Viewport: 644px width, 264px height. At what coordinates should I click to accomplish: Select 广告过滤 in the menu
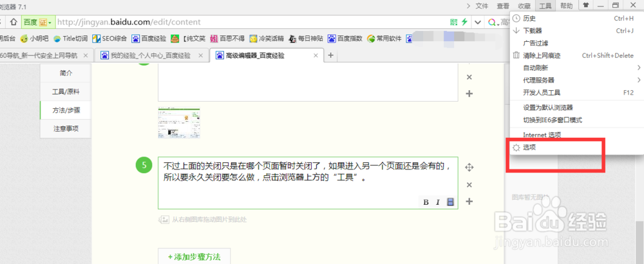click(576, 43)
